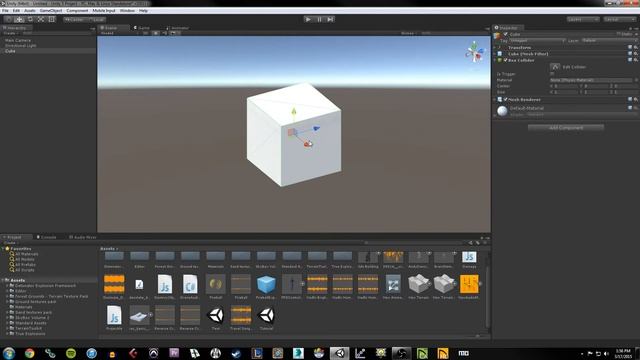Toggle the Local handle rotation button

(x=97, y=19)
